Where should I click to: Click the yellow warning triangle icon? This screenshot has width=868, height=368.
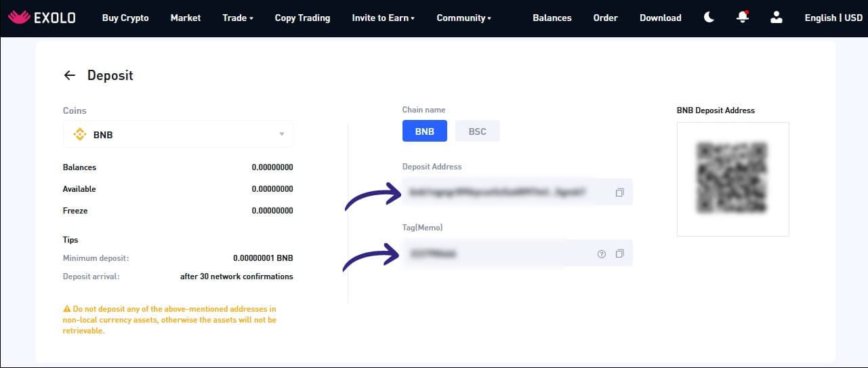(x=66, y=309)
